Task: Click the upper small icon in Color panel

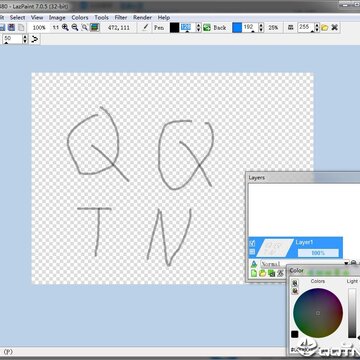Action: 295,283
